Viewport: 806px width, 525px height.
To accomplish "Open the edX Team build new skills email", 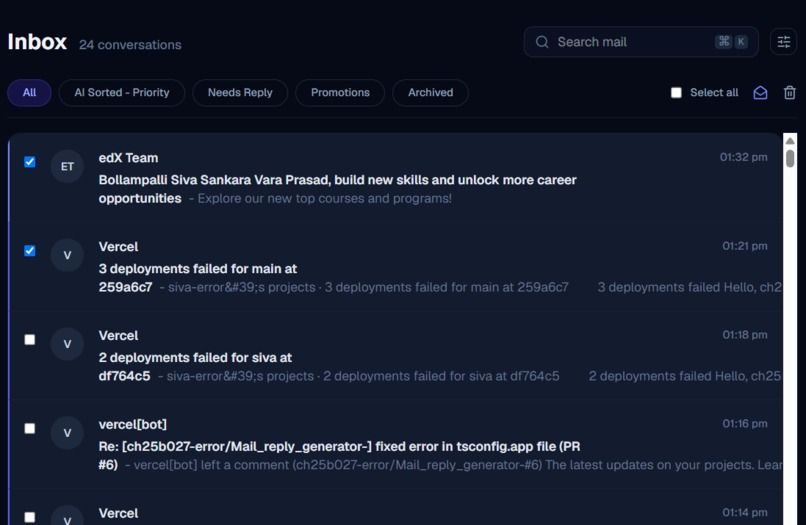I will [396, 178].
